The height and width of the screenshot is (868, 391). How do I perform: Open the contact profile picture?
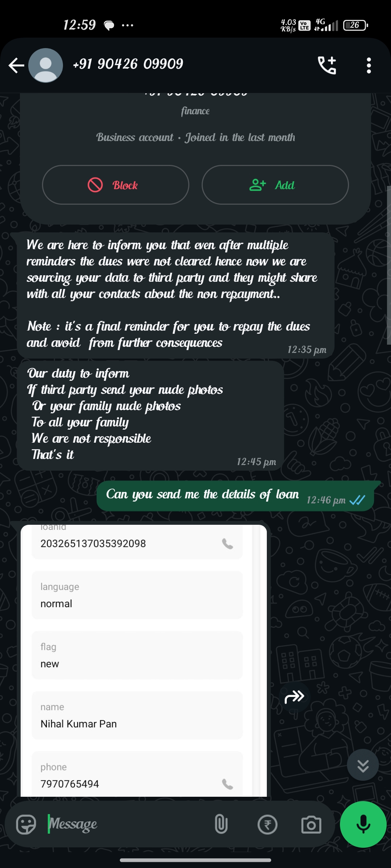(46, 65)
